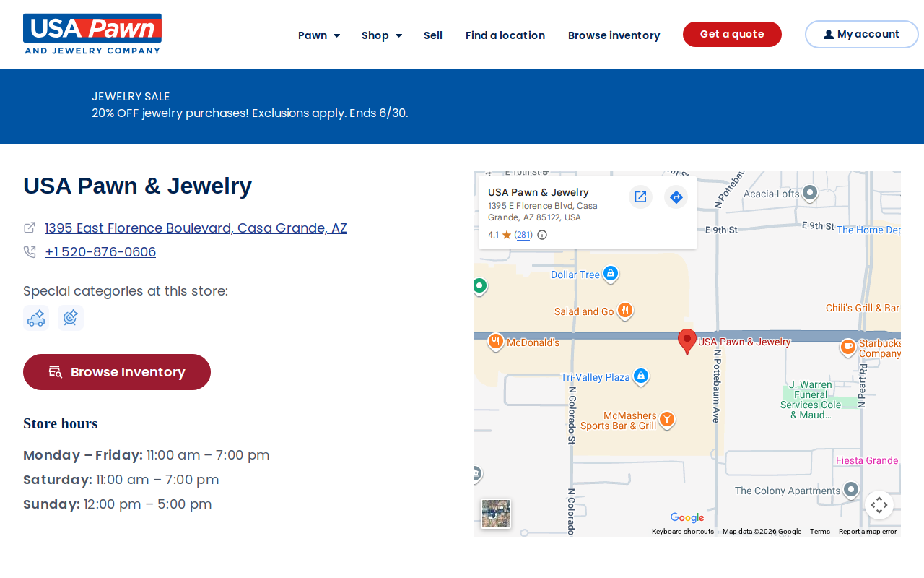Screen dimensions: 924x578
Task: Select the McDonald's map marker
Action: [x=495, y=342]
